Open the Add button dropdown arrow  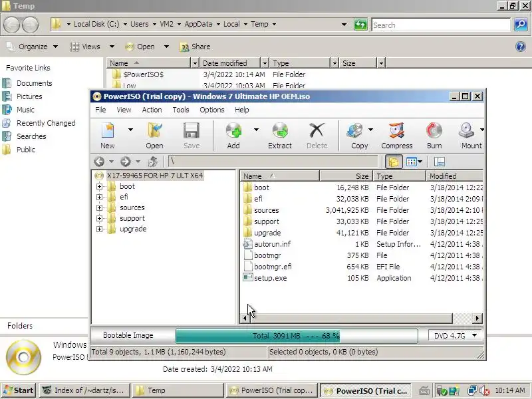tap(256, 129)
